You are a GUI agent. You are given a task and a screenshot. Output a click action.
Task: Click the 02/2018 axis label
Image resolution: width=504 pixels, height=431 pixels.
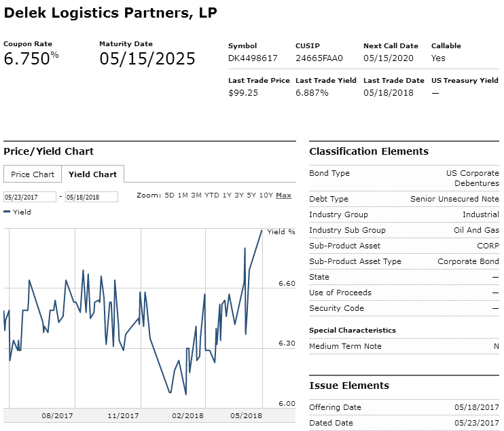187,415
